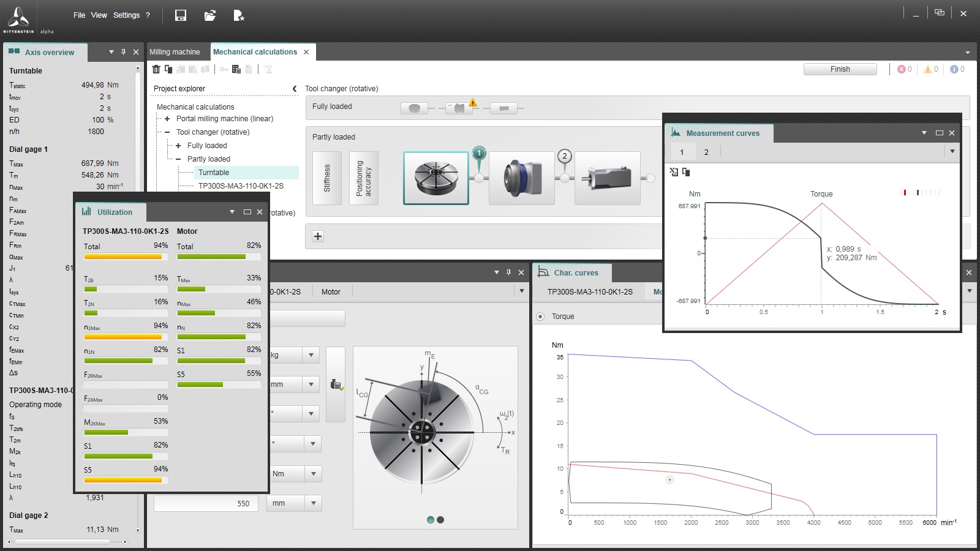Click export icon in Measurement curves panel
Viewport: 980px width, 551px height.
[x=674, y=172]
